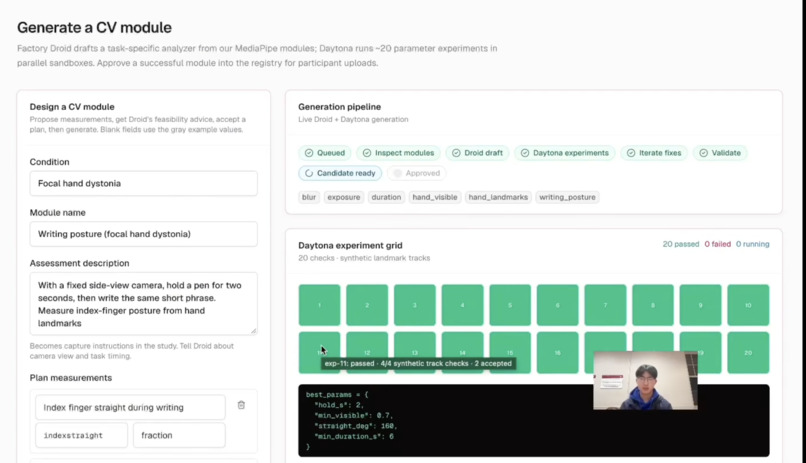Select the Queued pipeline step
806x463 pixels.
tap(325, 153)
